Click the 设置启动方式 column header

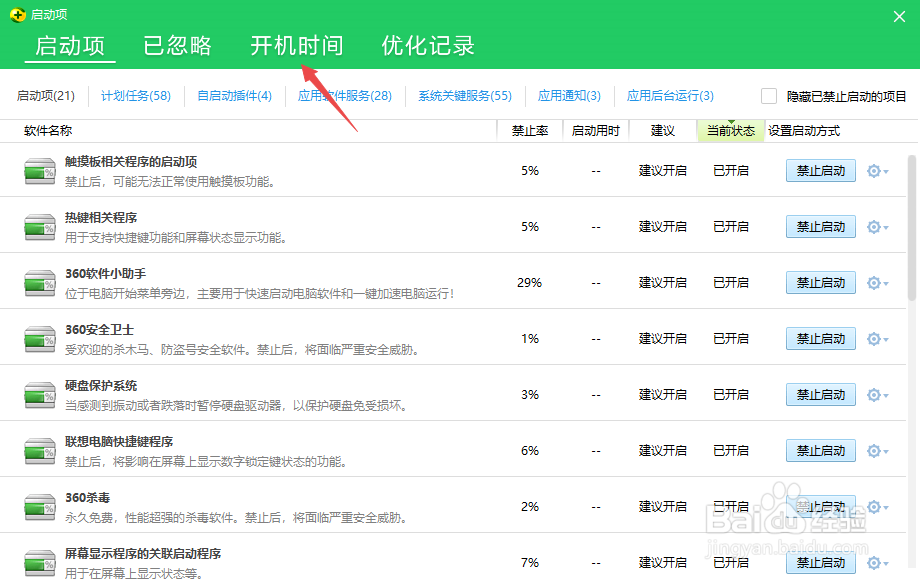804,131
